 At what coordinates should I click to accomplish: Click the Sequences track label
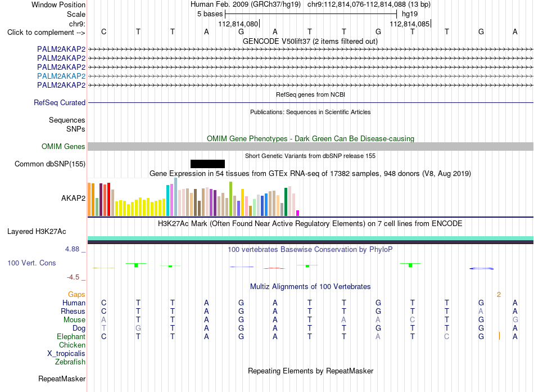click(67, 120)
